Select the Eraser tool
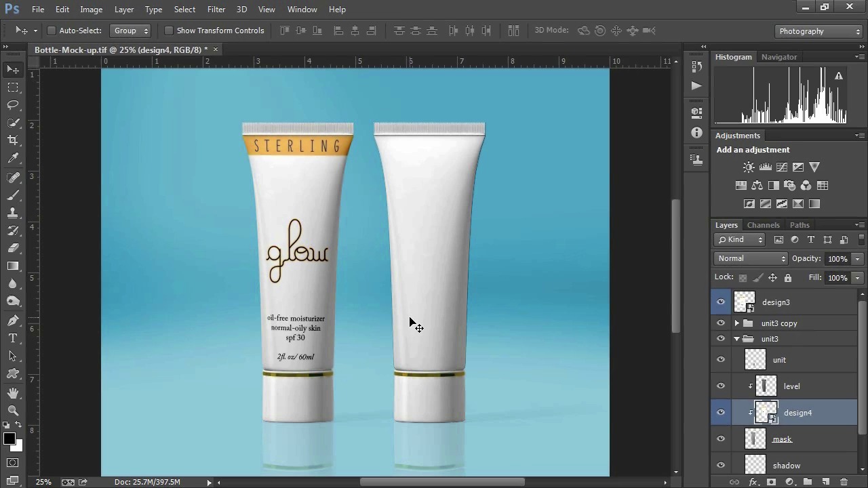This screenshot has height=488, width=868. point(13,248)
